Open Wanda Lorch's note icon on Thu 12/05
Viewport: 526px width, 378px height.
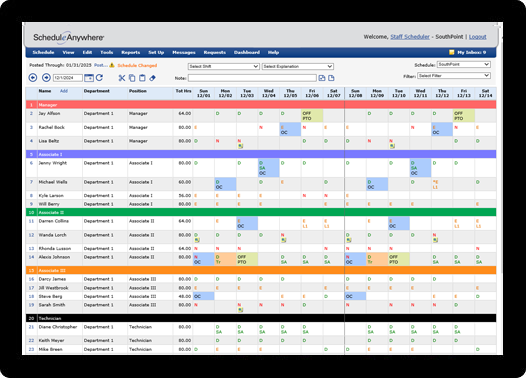284,240
